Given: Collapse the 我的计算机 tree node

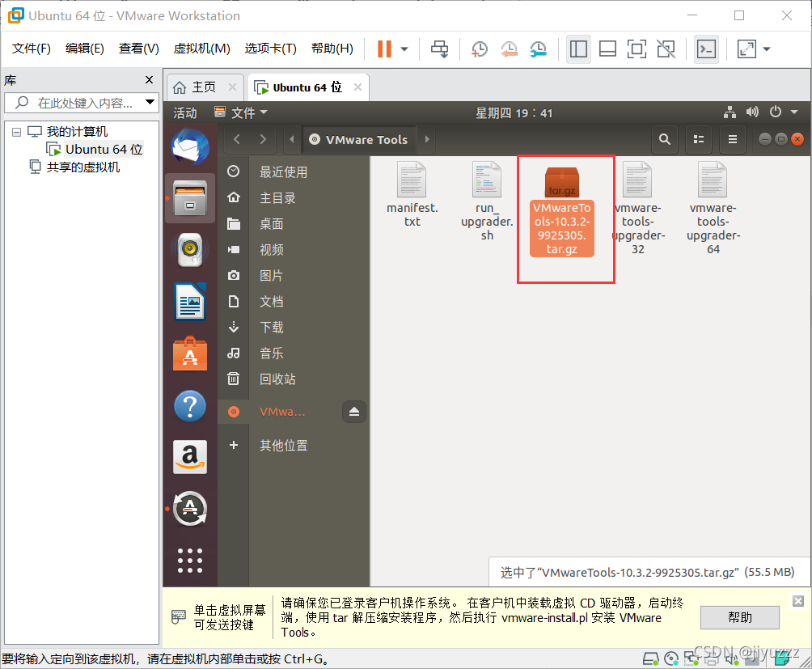Looking at the screenshot, I should tap(18, 130).
